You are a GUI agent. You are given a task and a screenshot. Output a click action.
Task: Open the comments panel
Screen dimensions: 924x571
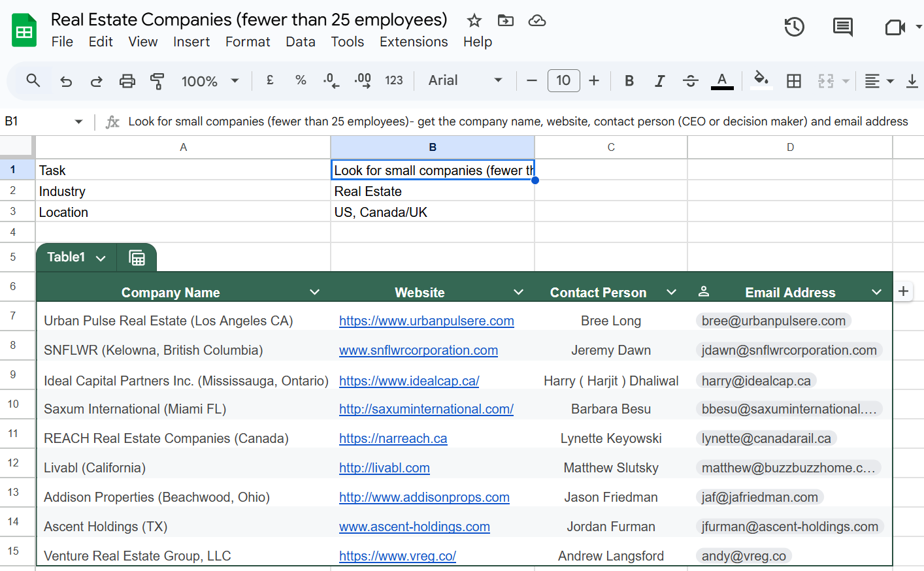tap(843, 27)
